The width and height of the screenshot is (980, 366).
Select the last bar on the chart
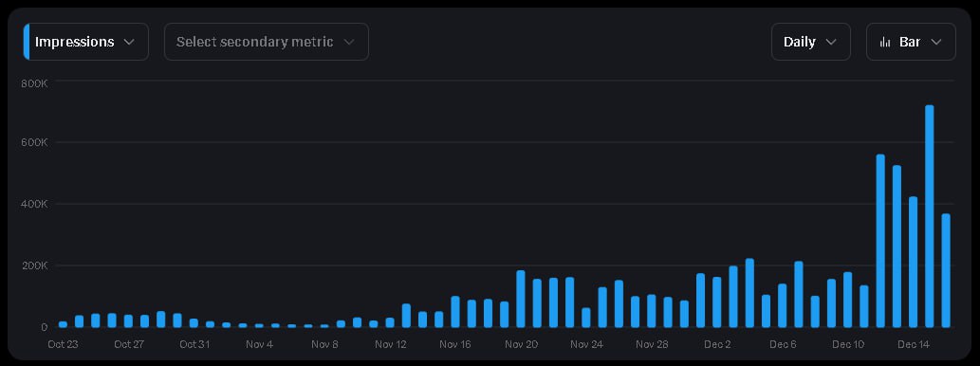(x=946, y=270)
